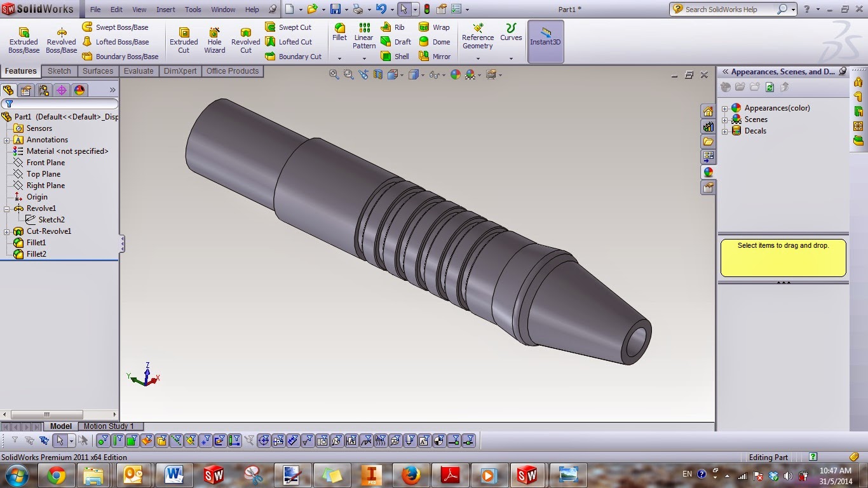Viewport: 868px width, 488px height.
Task: Open the Tools menu
Action: (x=193, y=10)
